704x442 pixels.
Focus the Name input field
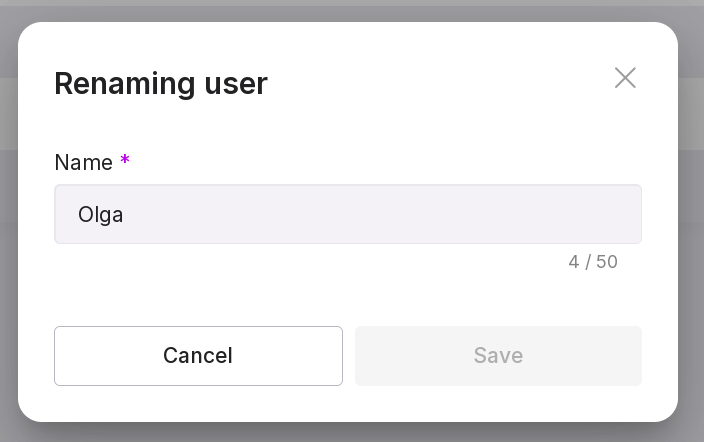348,214
